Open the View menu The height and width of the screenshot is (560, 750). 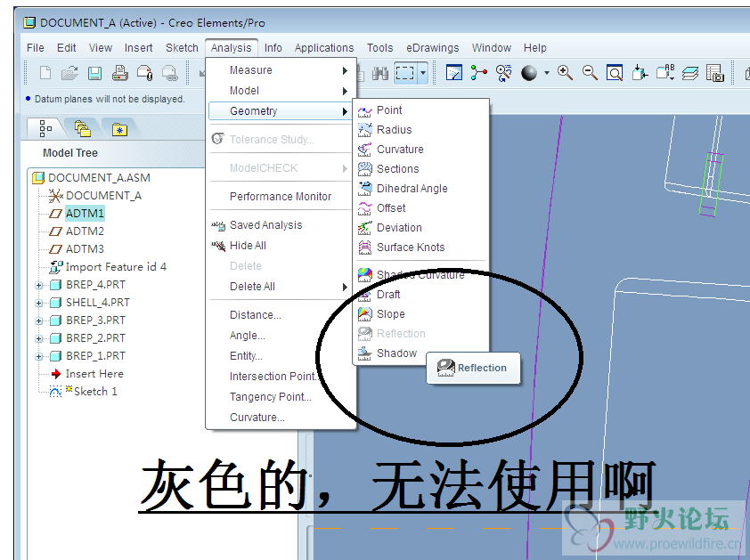coord(101,48)
